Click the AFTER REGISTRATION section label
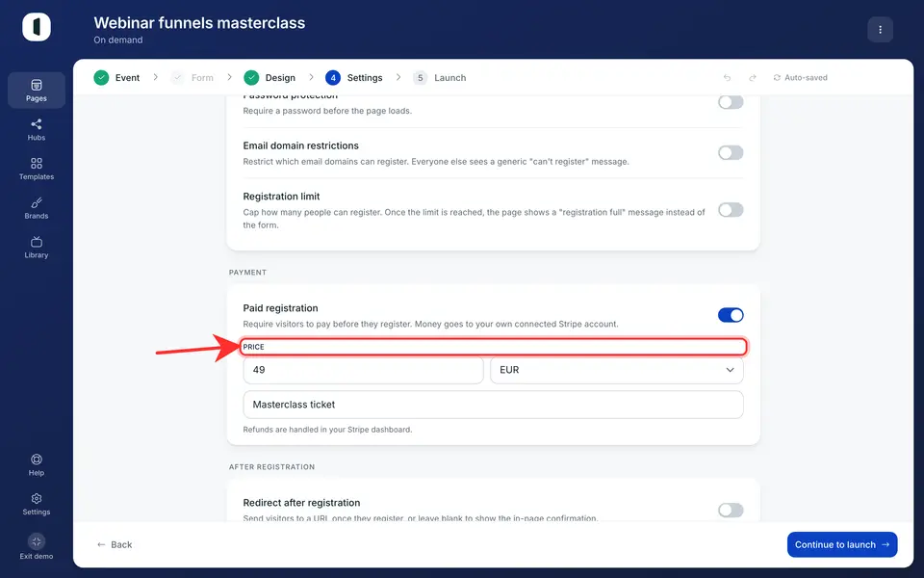The height and width of the screenshot is (578, 924). pos(271,467)
